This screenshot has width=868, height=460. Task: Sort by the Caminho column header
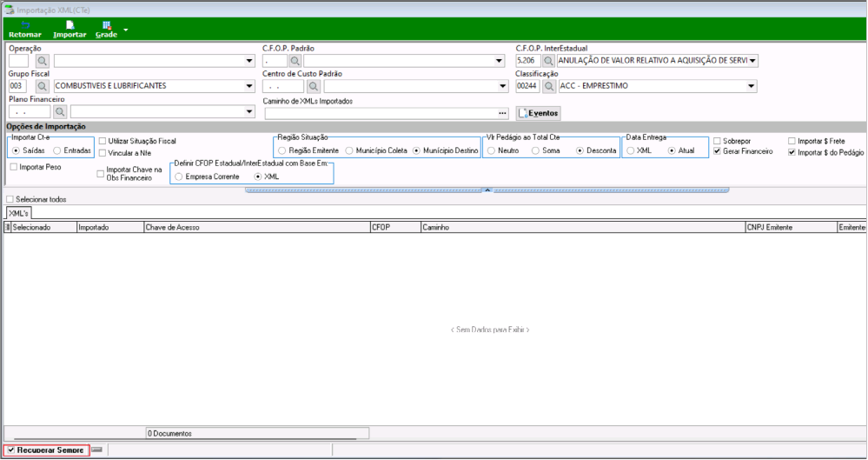(583, 227)
